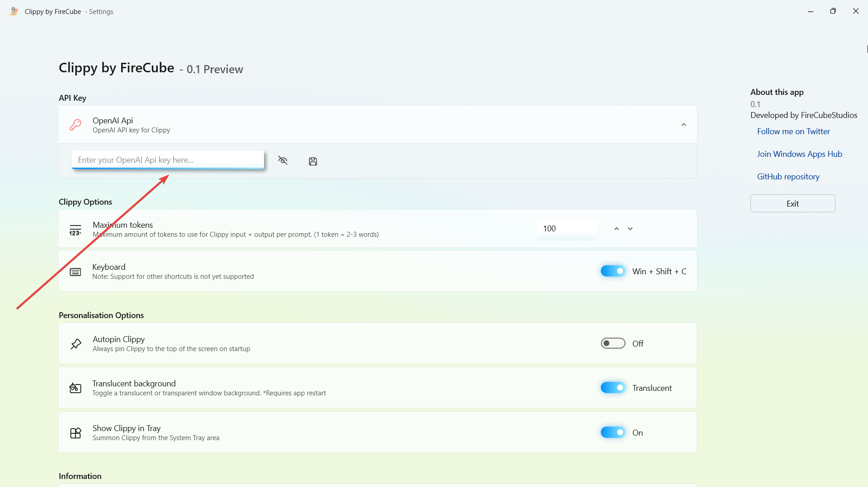Screen dimensions: 868x488
Task: Click the Translucent background icon
Action: (75, 388)
